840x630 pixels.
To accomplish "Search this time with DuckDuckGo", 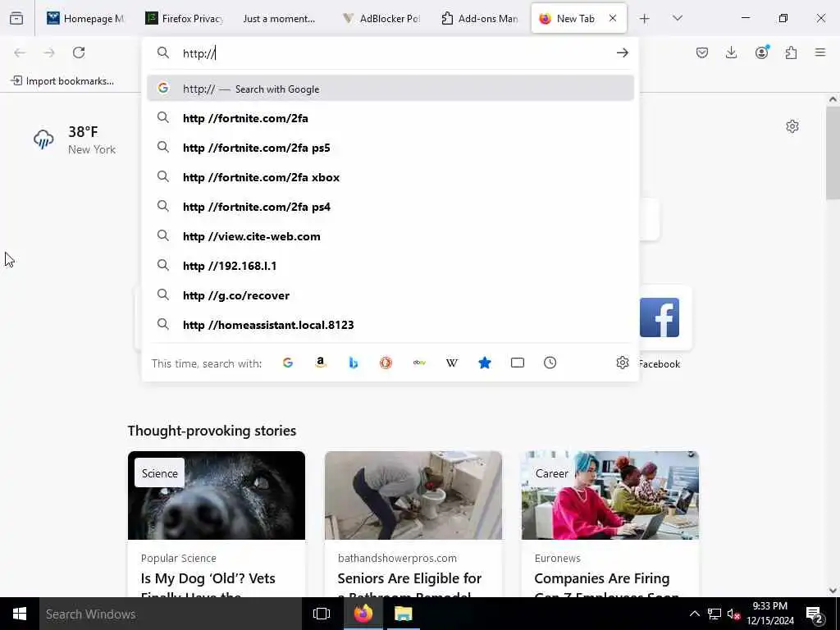I will (x=386, y=363).
